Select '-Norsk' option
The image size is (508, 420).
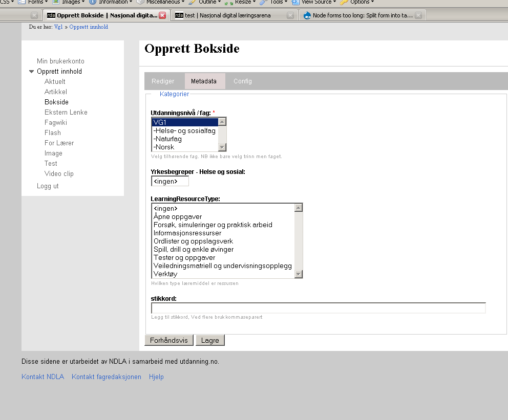[x=185, y=147]
